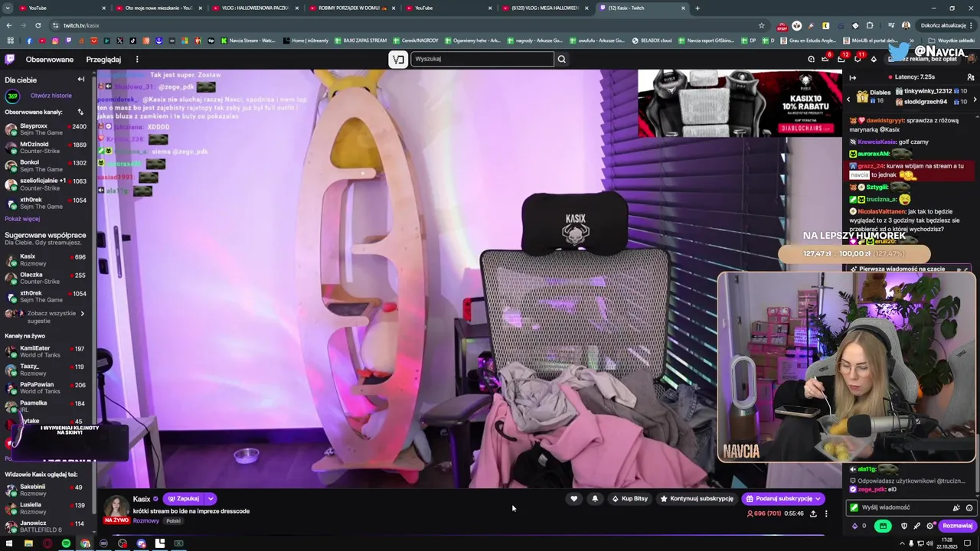Collapse the left Dla ciebie sidebar
This screenshot has height=551, width=980.
point(80,80)
